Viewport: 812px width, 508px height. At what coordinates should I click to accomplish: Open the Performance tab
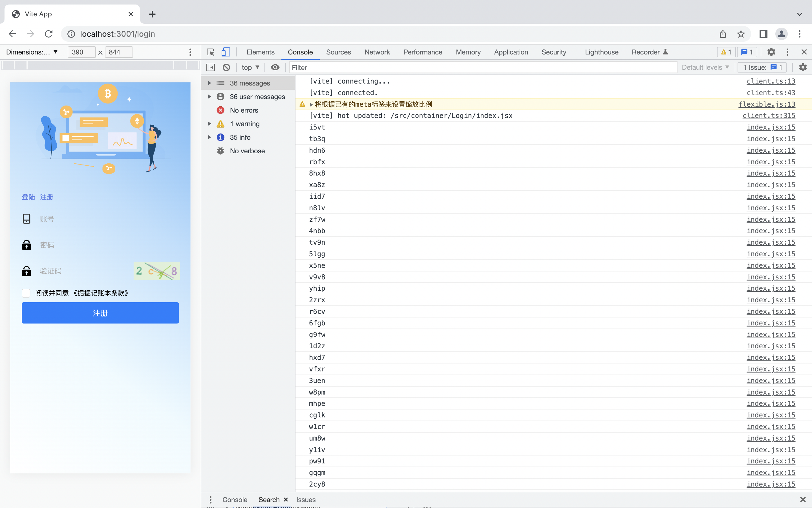[x=423, y=52]
